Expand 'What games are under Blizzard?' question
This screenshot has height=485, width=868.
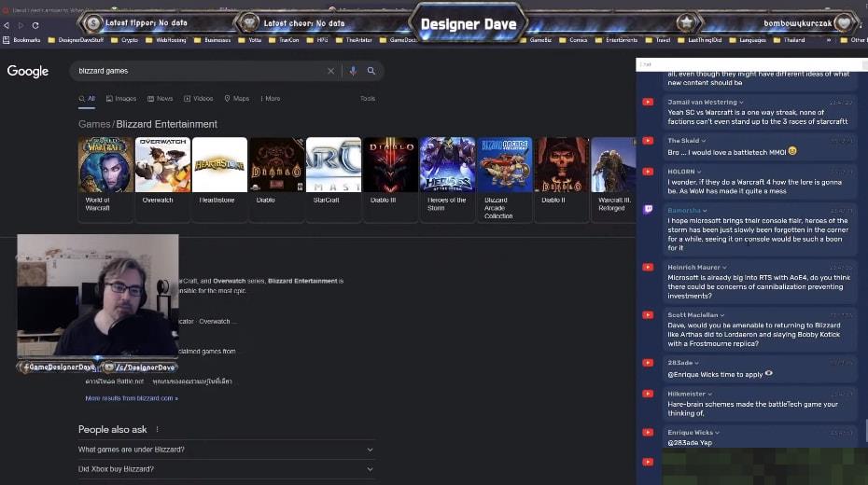[226, 450]
